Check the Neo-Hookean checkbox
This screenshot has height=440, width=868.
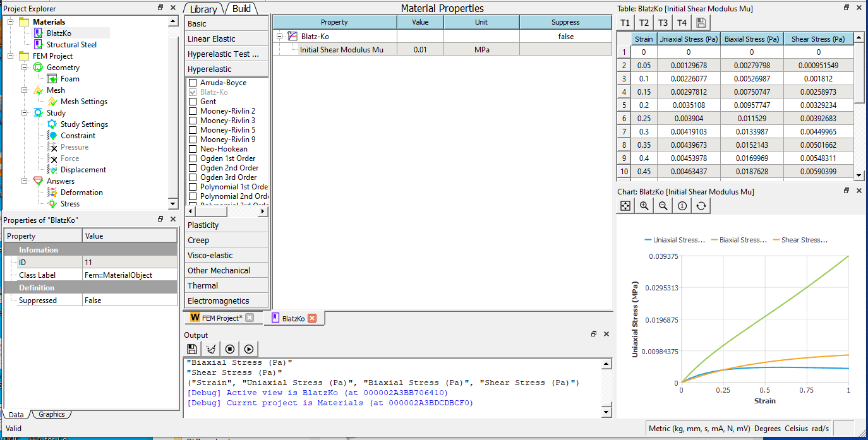coord(193,149)
